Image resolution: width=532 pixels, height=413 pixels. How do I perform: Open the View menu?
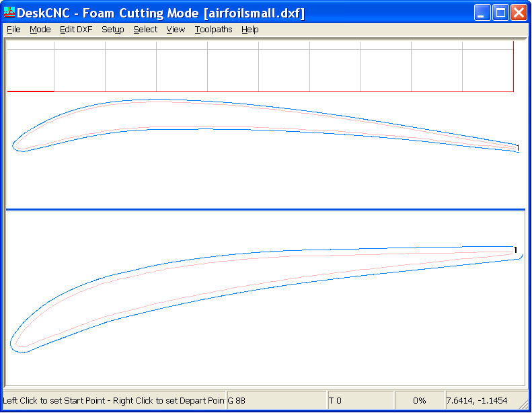point(176,30)
